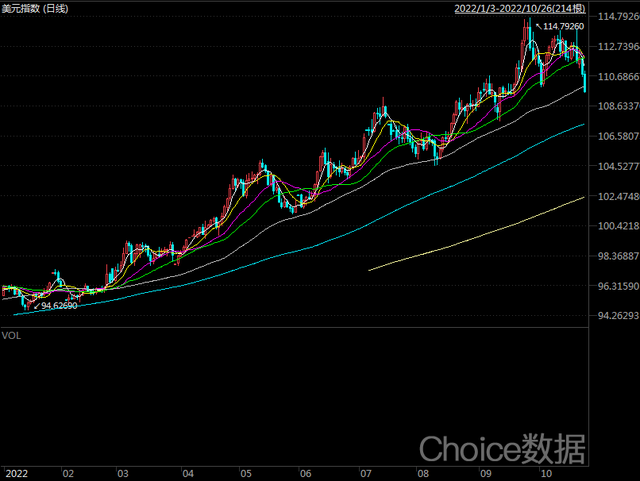
Task: Click month 10 on the time axis
Action: [x=544, y=472]
